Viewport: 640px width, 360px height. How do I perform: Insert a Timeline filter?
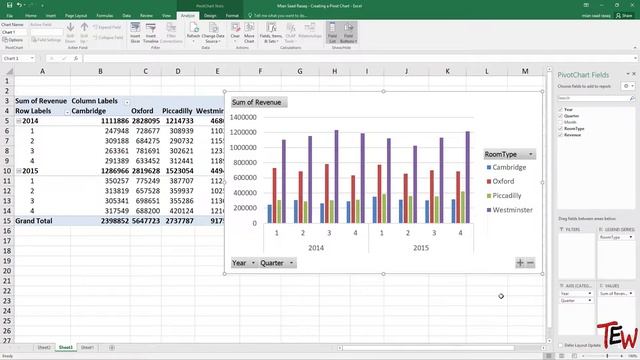(x=151, y=33)
